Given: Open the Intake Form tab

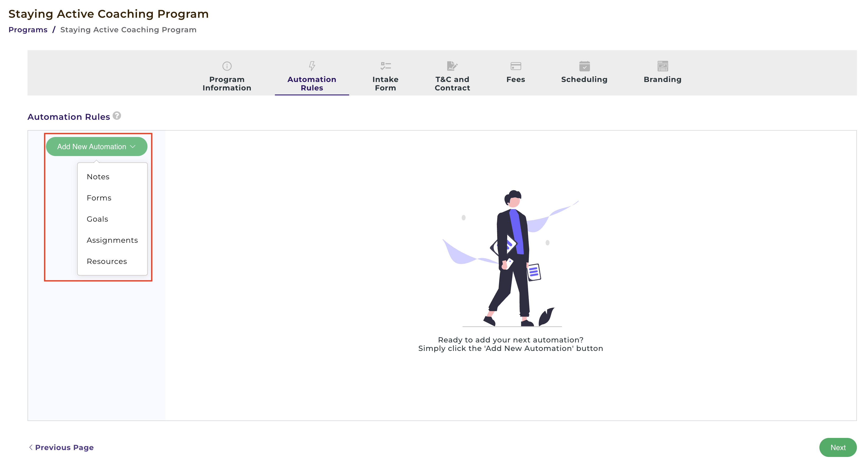Looking at the screenshot, I should 385,84.
